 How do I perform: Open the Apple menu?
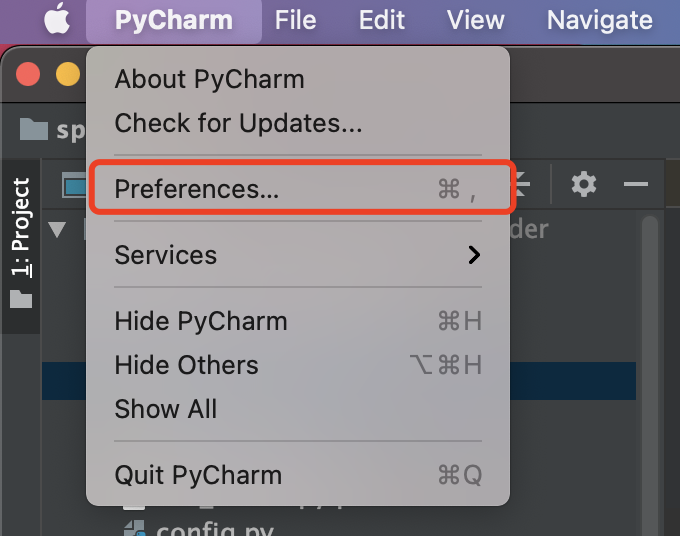coord(57,18)
